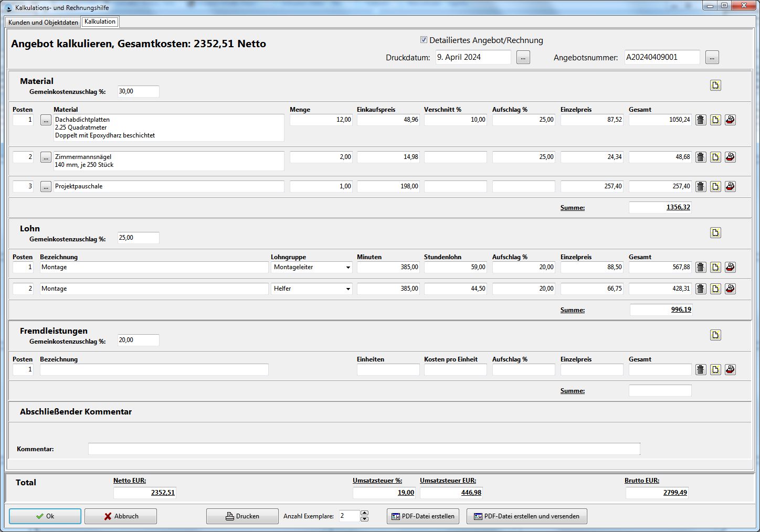Click the Fremdleistungen section's new-page icon
The width and height of the screenshot is (760, 532).
click(715, 335)
